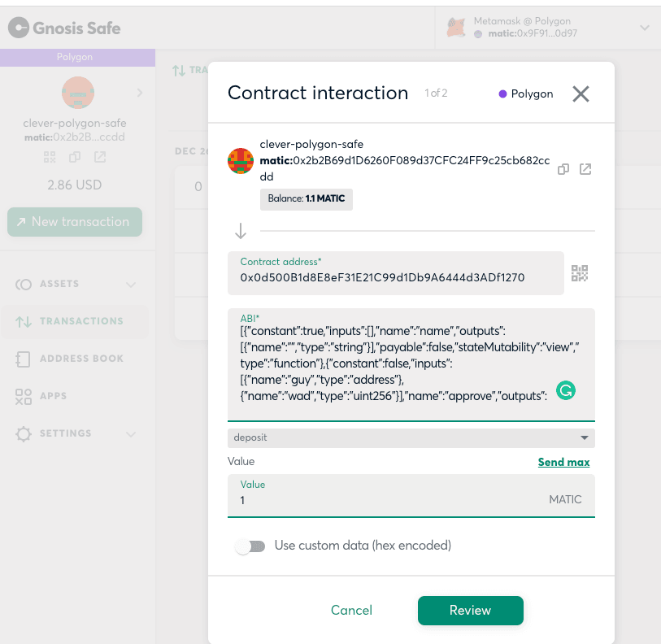Close the Contract interaction dialog

tap(581, 94)
